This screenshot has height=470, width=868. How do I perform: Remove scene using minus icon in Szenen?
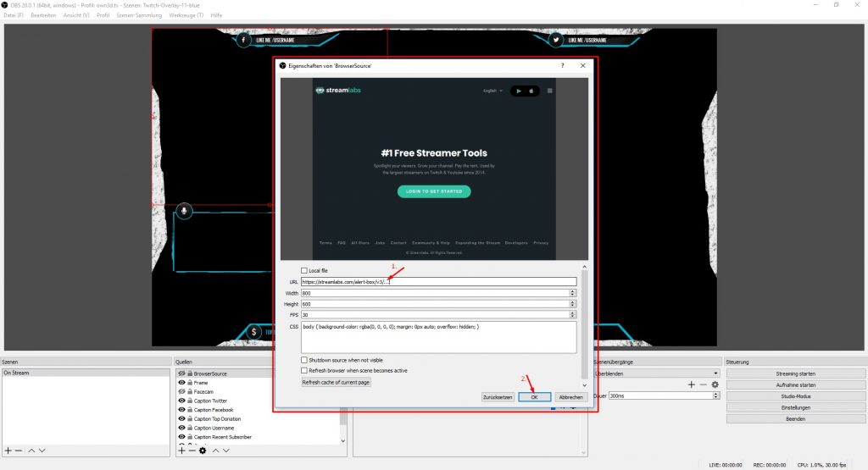19,451
